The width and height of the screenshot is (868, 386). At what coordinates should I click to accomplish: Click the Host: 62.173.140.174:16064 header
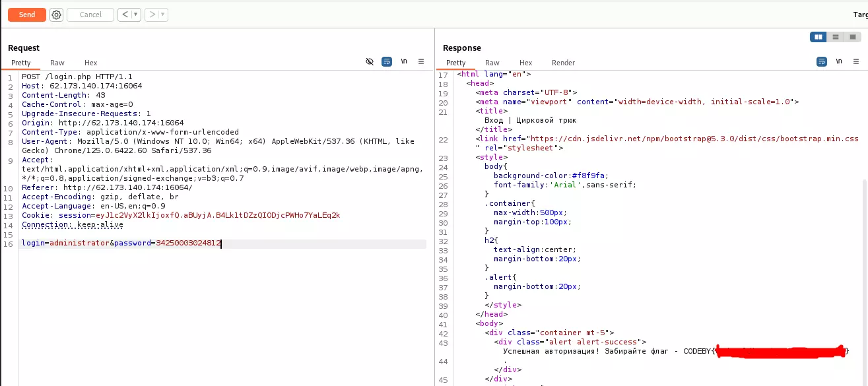(82, 86)
